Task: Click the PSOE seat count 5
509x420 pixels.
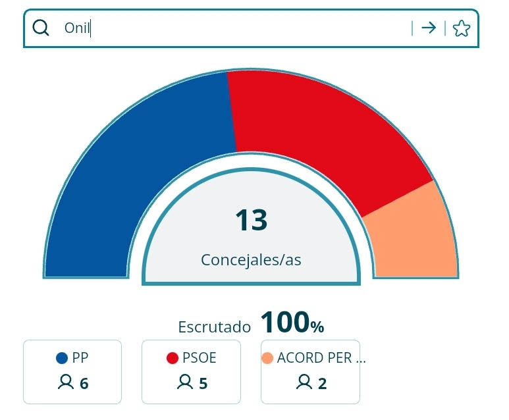Action: tap(203, 383)
